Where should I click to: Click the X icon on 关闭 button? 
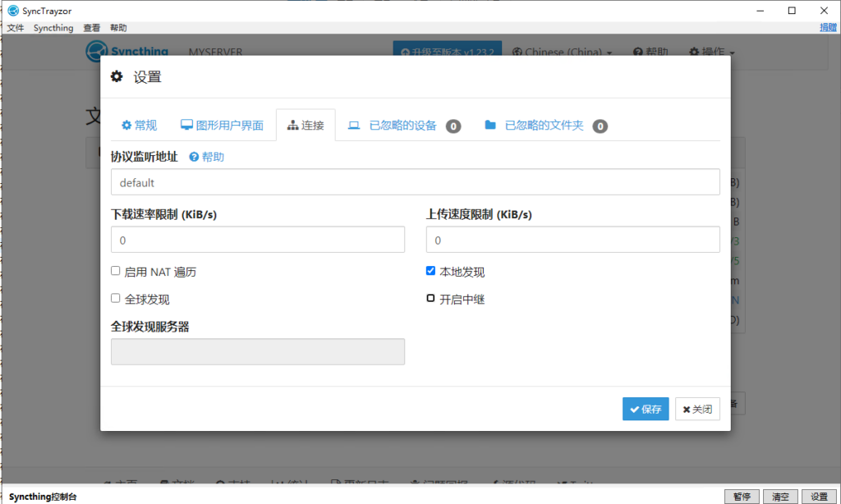687,410
